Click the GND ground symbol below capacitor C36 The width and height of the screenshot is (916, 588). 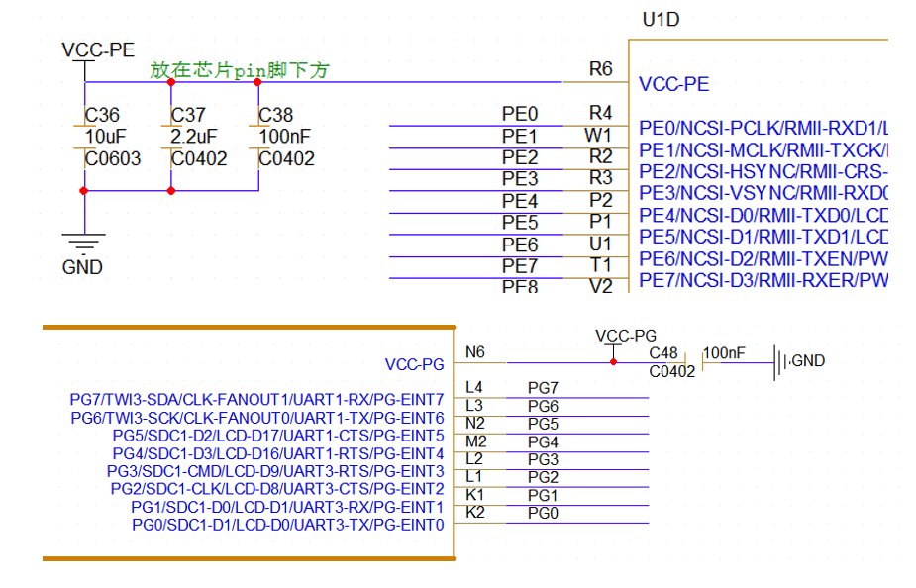click(84, 242)
